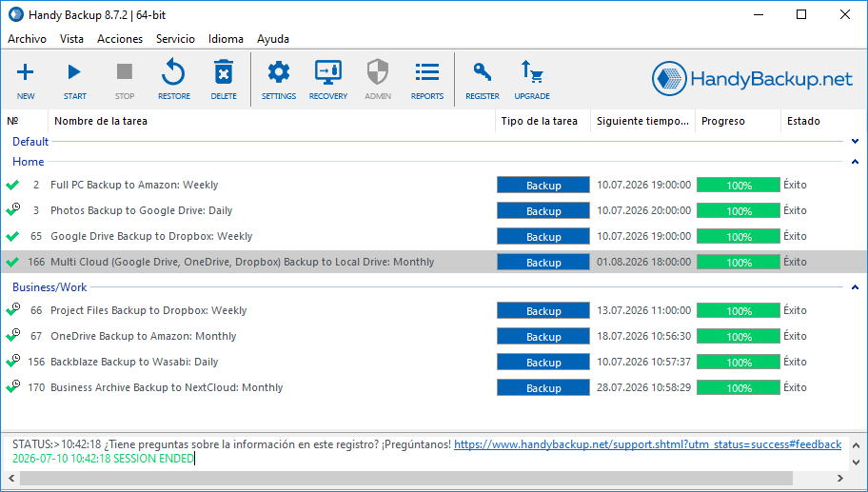This screenshot has height=492, width=868.
Task: Expand the Default group chevron
Action: click(856, 142)
